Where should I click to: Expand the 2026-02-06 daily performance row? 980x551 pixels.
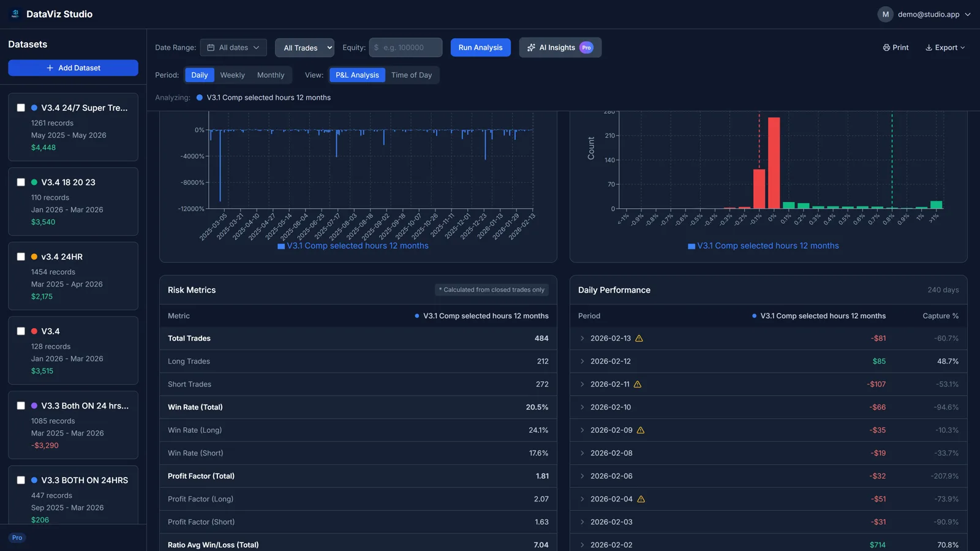click(x=582, y=476)
